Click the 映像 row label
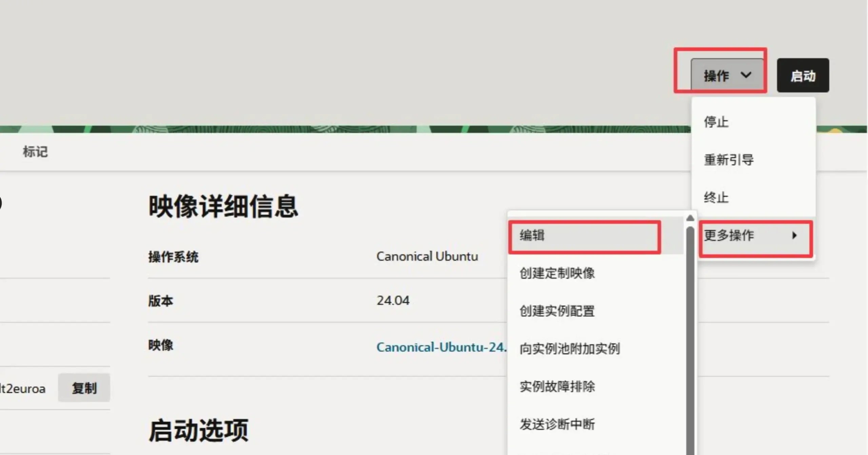The image size is (868, 455). (161, 345)
